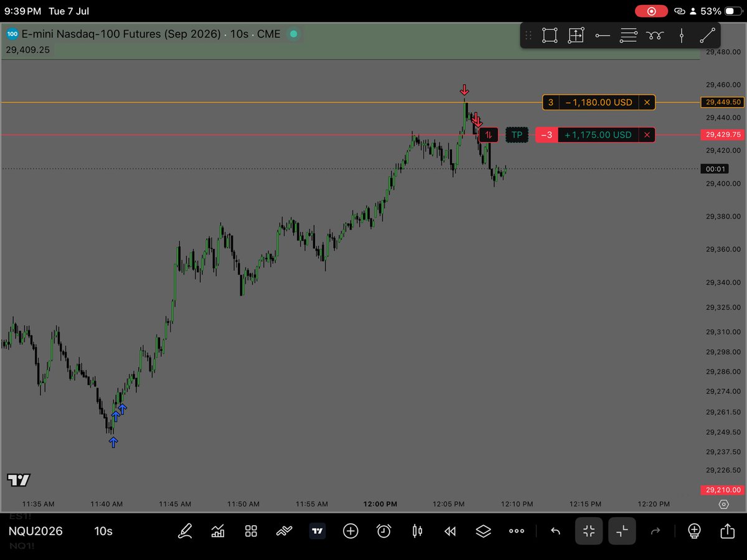Open chart settings gear below price axis

click(723, 505)
